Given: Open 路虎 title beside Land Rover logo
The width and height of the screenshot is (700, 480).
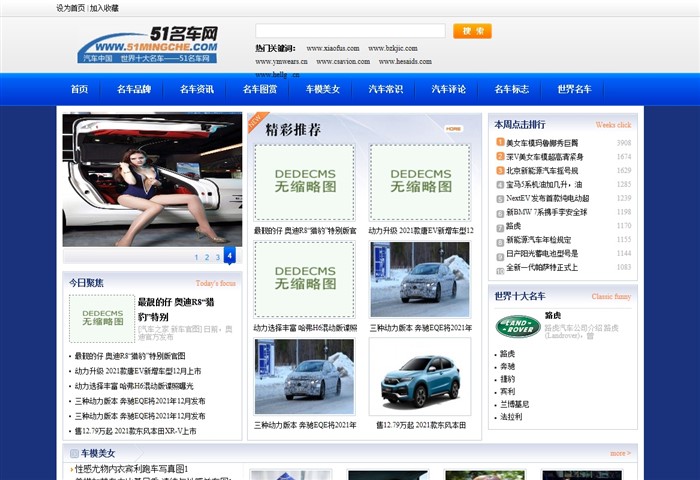Looking at the screenshot, I should pos(553,315).
